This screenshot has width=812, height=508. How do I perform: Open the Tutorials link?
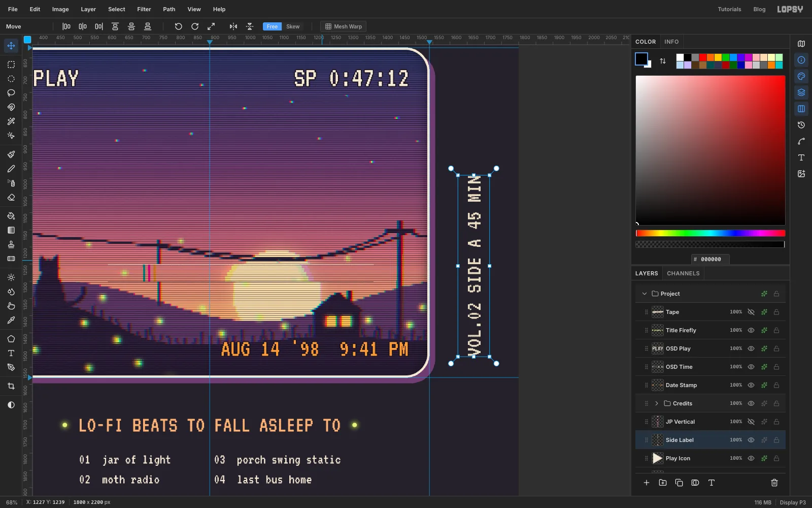click(729, 9)
